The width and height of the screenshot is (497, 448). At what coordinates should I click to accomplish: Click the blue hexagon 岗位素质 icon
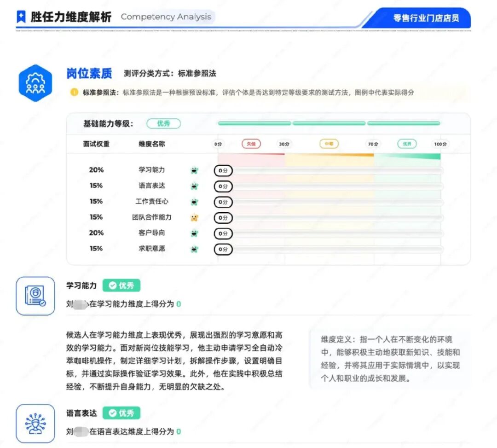35,83
